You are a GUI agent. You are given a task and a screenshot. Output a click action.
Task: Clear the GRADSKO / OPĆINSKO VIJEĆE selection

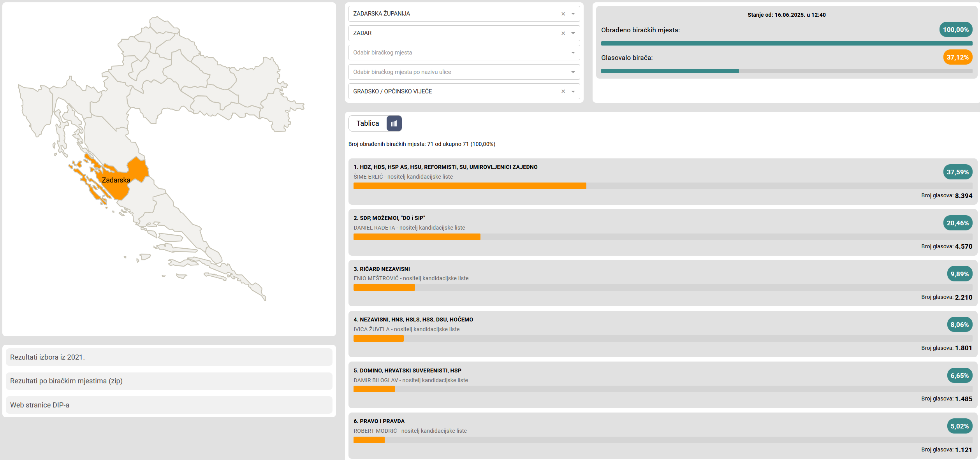563,91
